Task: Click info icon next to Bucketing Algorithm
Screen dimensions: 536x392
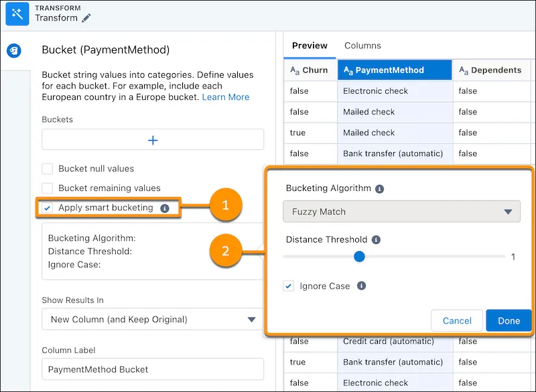Action: (379, 189)
